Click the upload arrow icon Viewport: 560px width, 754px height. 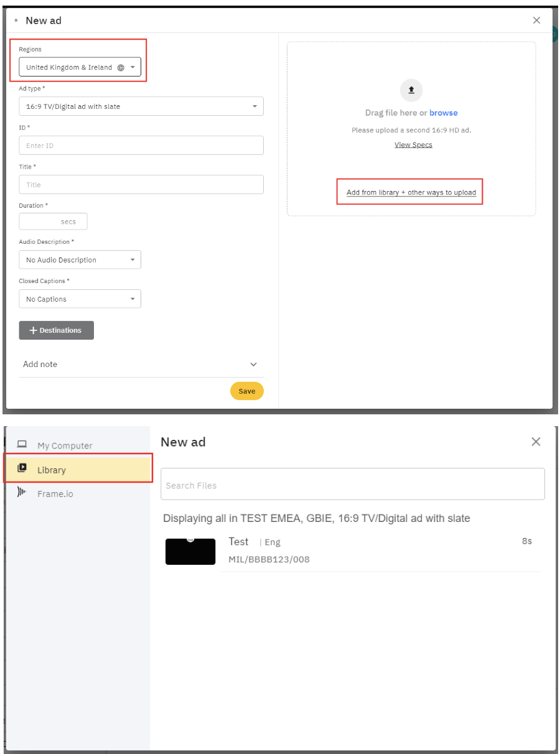pyautogui.click(x=411, y=90)
